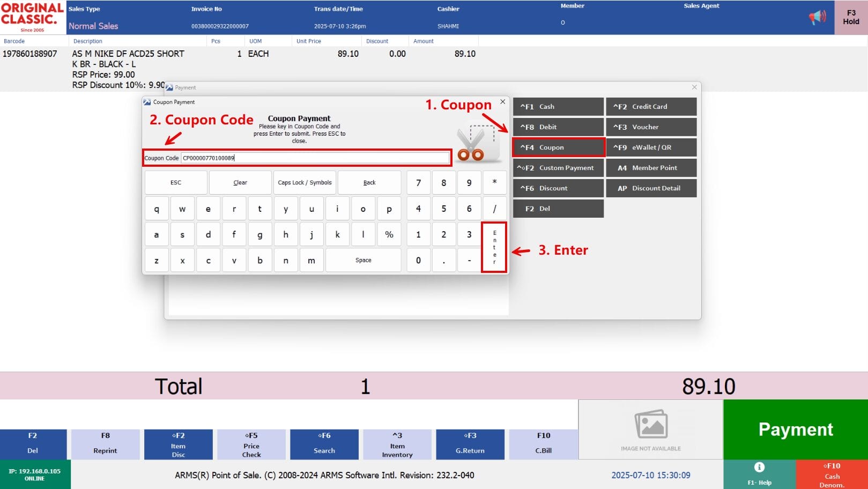Open Member Point payment option
The width and height of the screenshot is (868, 489).
coord(651,168)
